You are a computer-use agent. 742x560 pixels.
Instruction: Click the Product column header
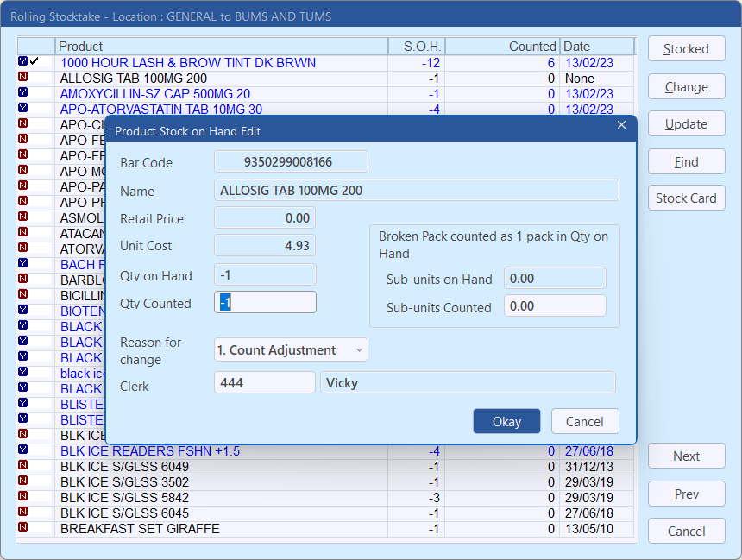coord(221,47)
